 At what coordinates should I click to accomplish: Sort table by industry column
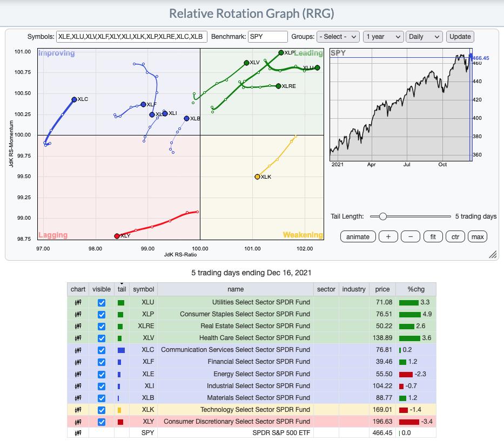tap(354, 289)
